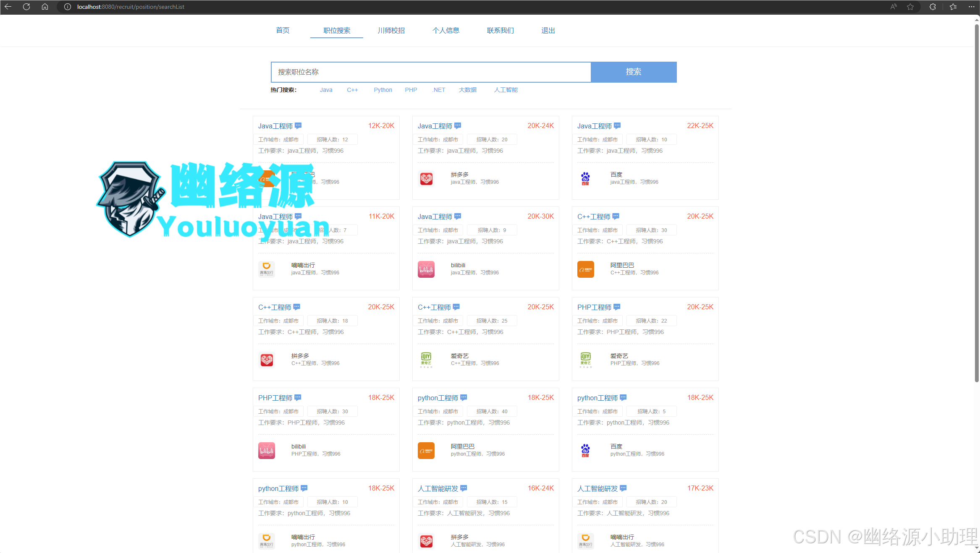Open python工程师 title in 阿里巴巴 card

point(438,398)
